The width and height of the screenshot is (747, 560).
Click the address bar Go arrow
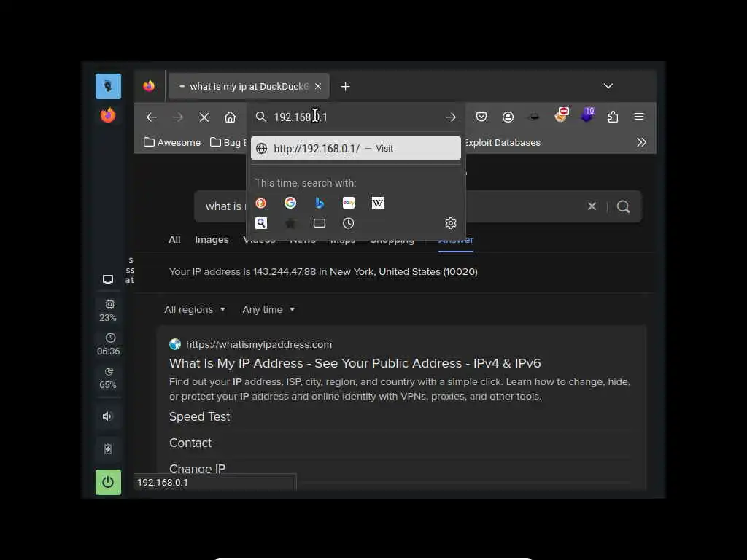coord(451,117)
